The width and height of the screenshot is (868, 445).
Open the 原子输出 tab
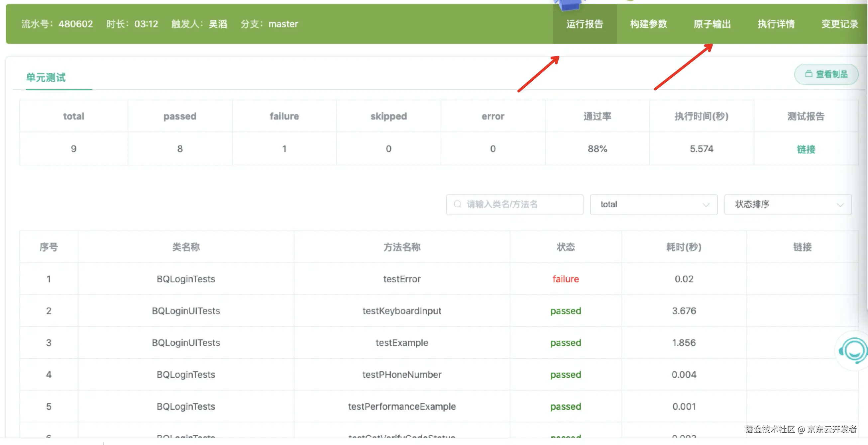(712, 24)
